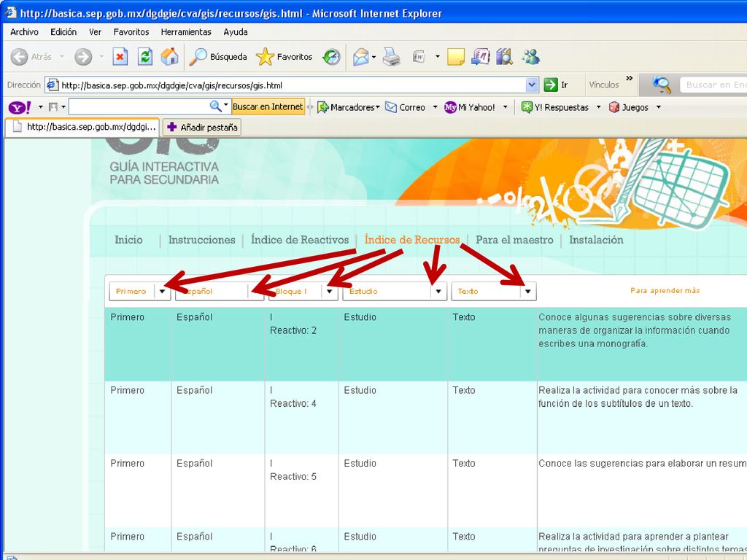Image resolution: width=747 pixels, height=560 pixels.
Task: Expand the mail icon dropdown arrow
Action: (x=374, y=57)
